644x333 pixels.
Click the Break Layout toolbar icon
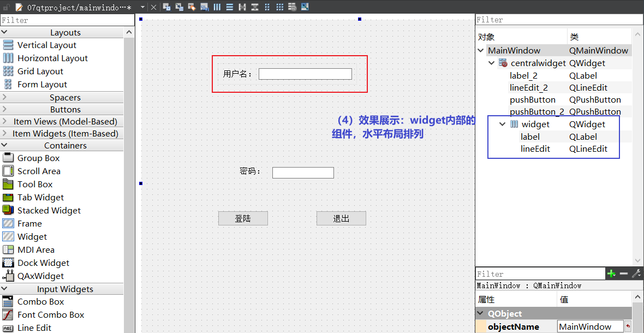(x=292, y=7)
